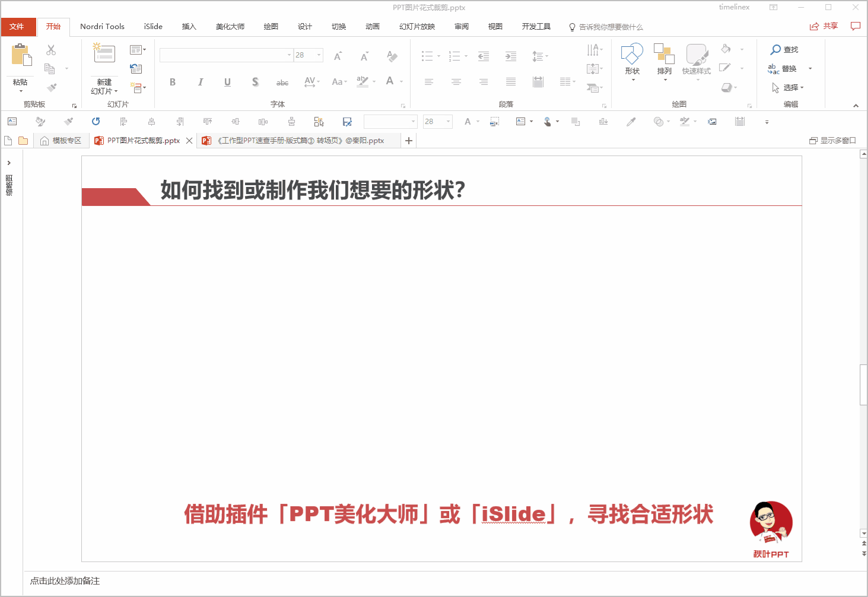Click the New Slide icon
868x597 pixels.
[x=104, y=53]
